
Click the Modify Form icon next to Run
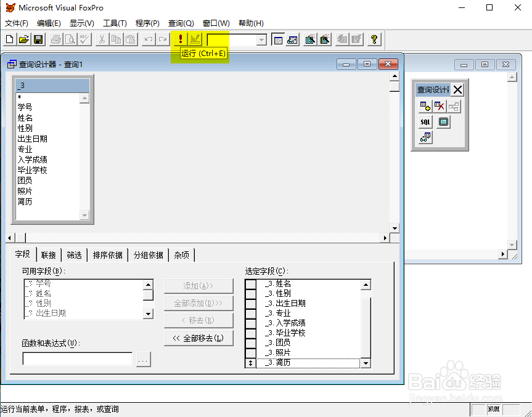click(195, 39)
